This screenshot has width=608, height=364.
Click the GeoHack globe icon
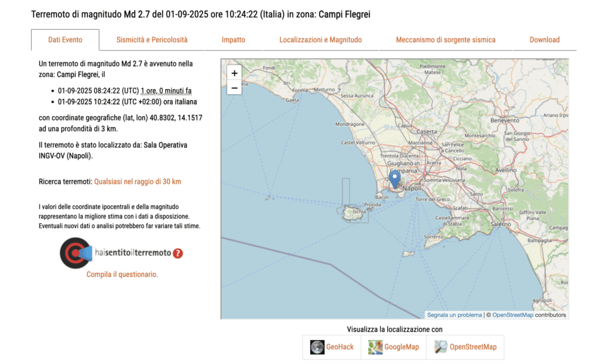coord(317,347)
